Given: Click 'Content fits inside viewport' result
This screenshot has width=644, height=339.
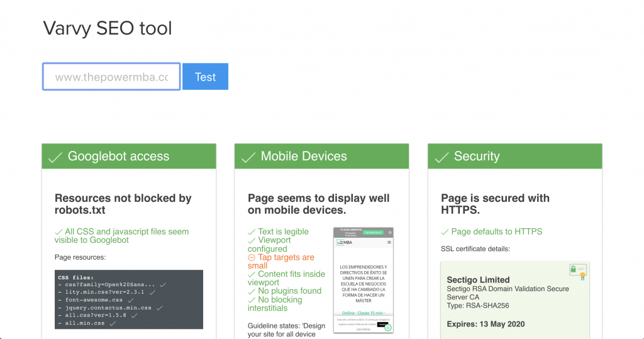Looking at the screenshot, I should coord(286,278).
